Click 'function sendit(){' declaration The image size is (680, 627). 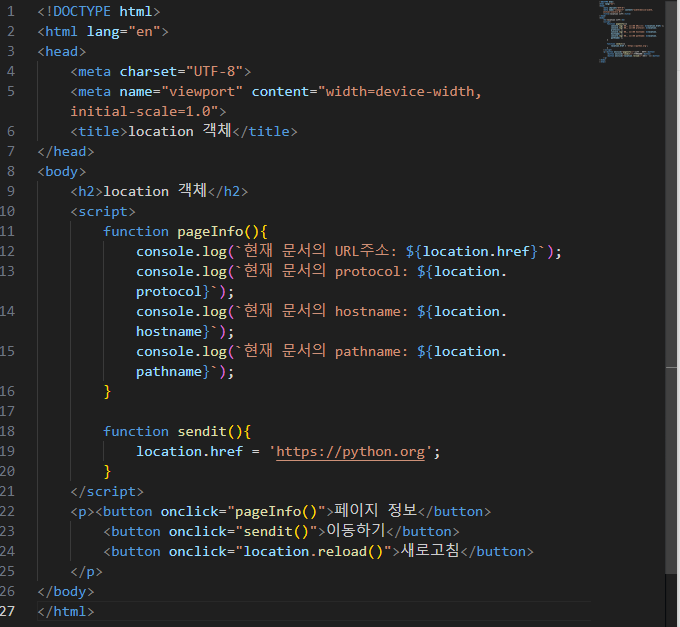pyautogui.click(x=177, y=431)
